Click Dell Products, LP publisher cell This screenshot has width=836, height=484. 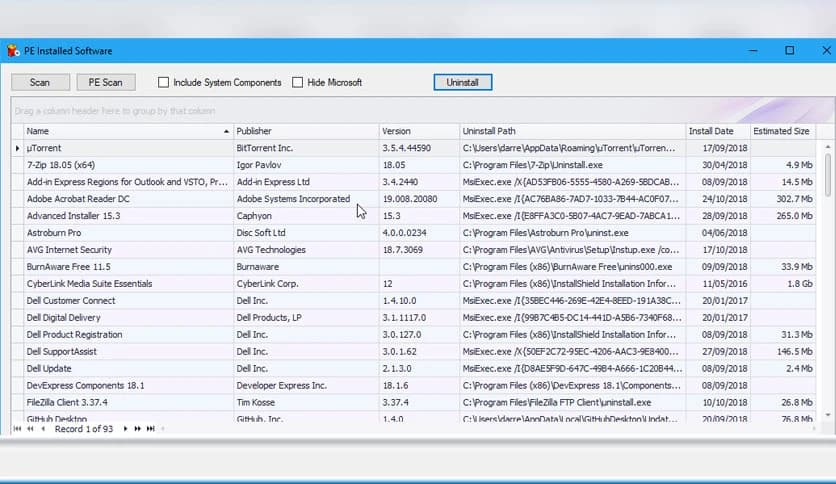(x=306, y=318)
